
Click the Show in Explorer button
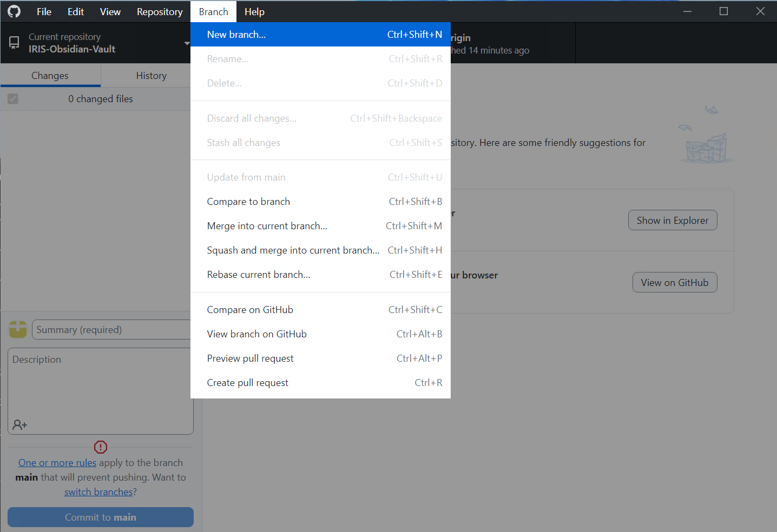(673, 220)
